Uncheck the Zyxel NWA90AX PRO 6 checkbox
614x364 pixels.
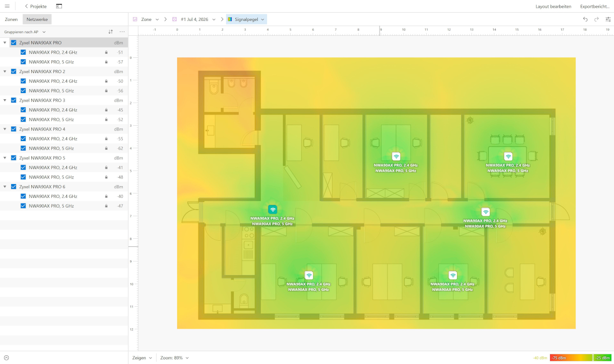[14, 187]
